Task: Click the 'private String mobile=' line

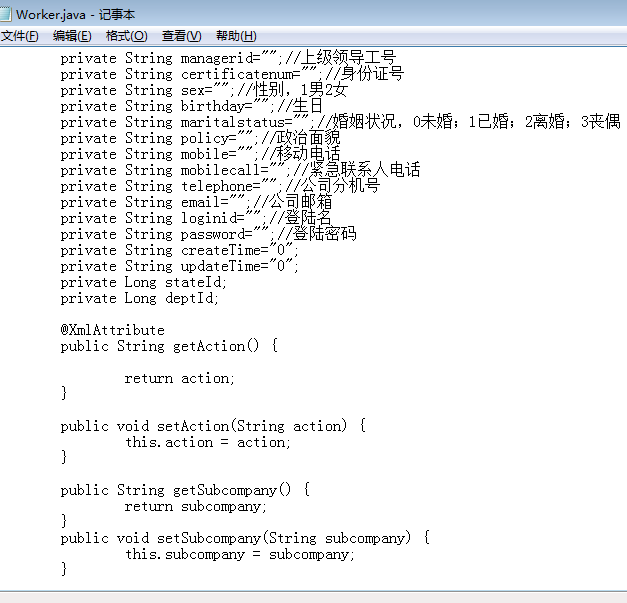Action: point(200,154)
